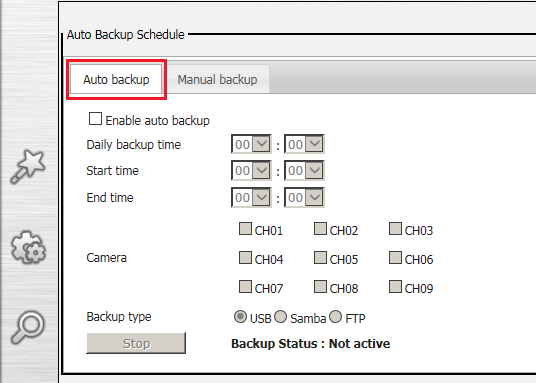Open End time minute dropdown
Screen dimensions: 536x383
(x=304, y=197)
